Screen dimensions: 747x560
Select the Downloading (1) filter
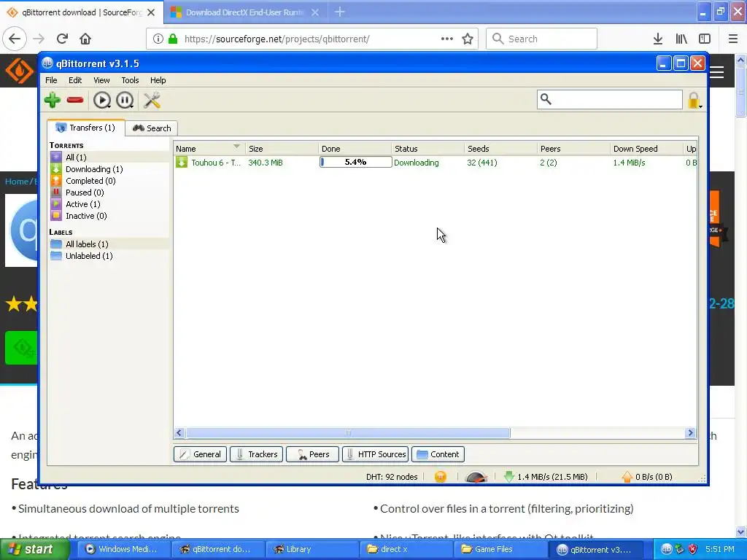click(x=109, y=169)
